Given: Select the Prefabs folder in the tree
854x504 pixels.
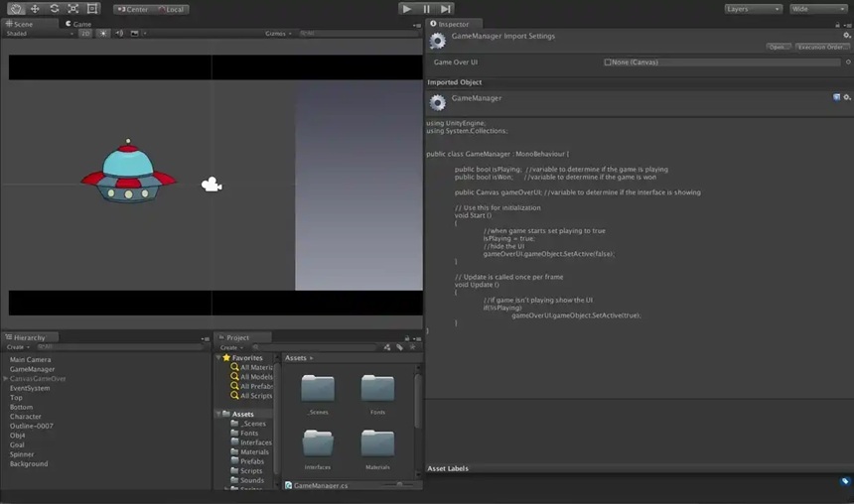Looking at the screenshot, I should pos(248,461).
